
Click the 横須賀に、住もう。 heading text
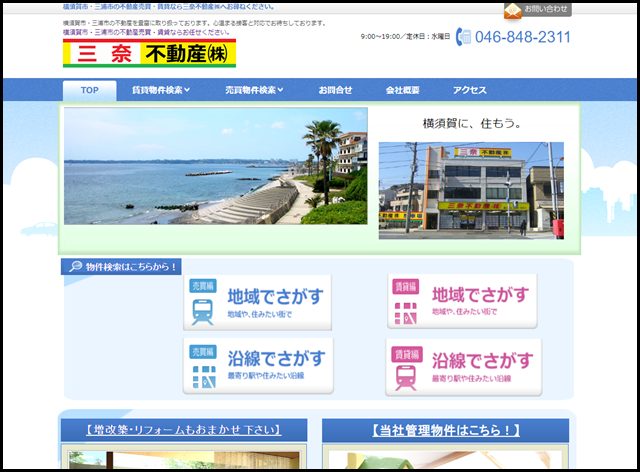point(472,123)
